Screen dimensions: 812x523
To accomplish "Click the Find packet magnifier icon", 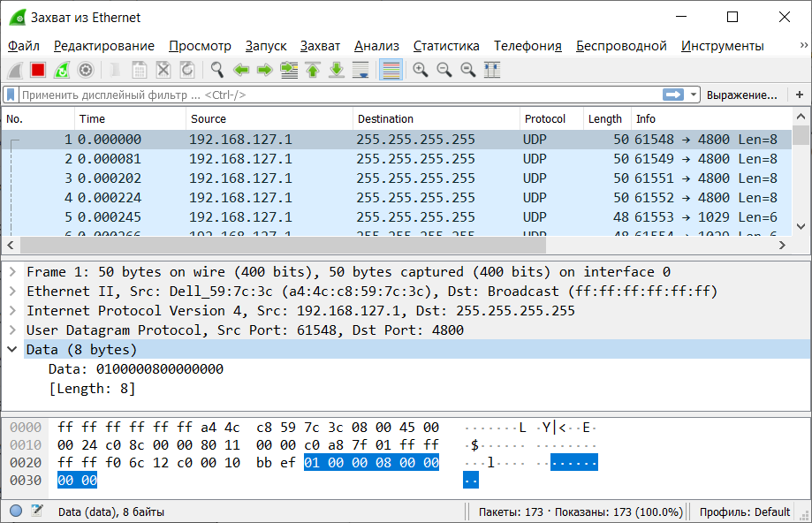I will [217, 70].
